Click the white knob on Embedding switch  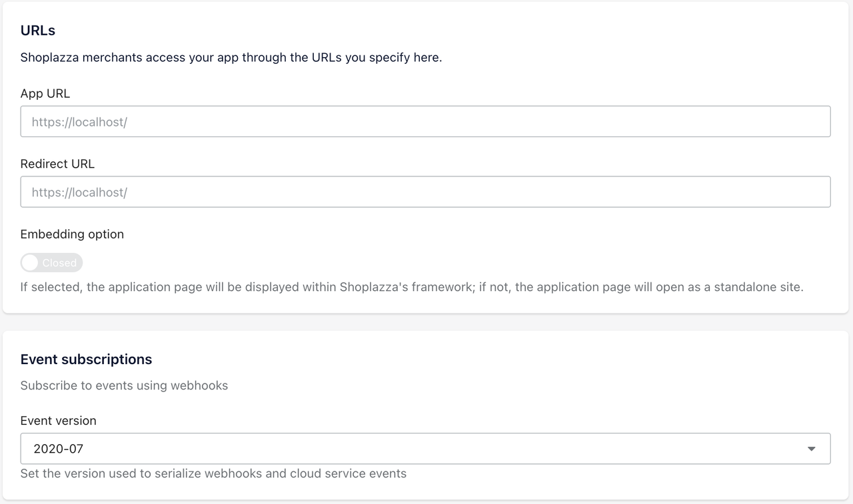(30, 263)
